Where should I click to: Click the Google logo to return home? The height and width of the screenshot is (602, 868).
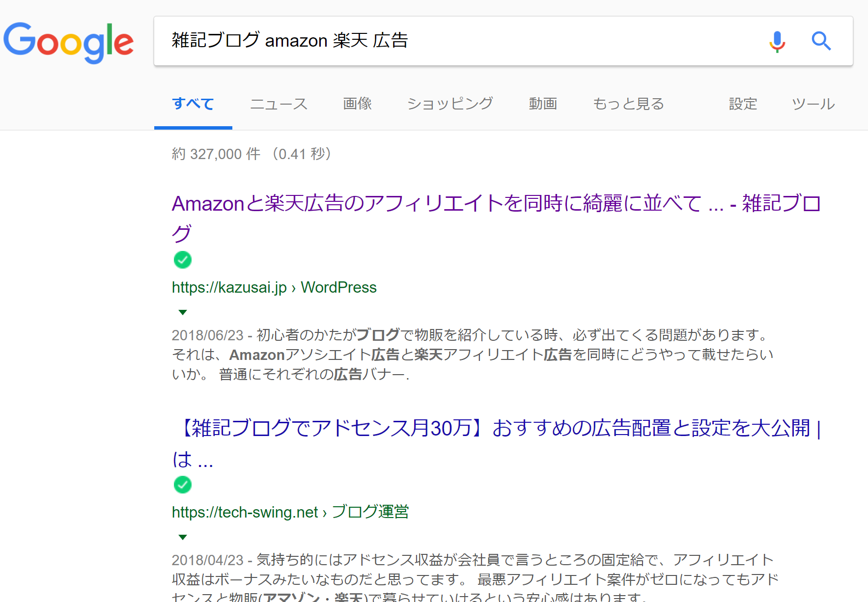(x=69, y=42)
